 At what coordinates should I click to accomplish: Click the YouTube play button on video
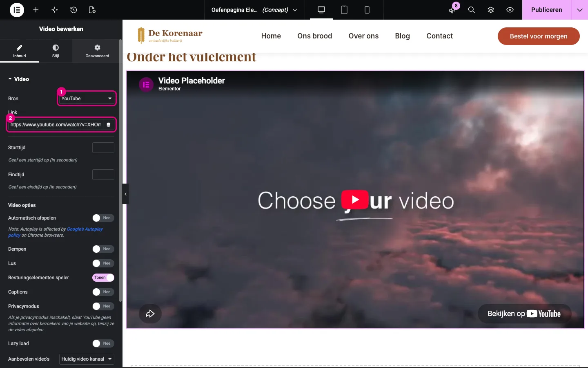pos(355,200)
